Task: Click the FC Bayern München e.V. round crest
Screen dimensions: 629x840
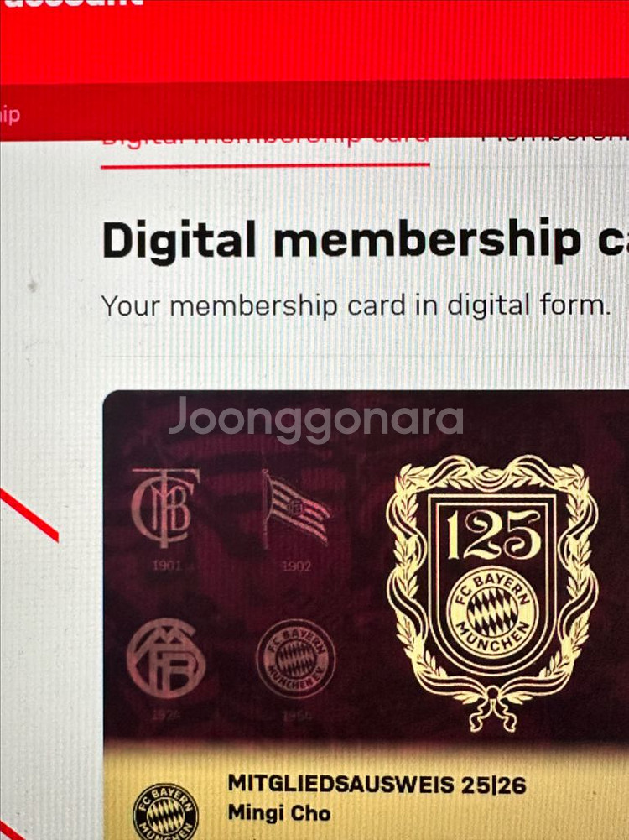Action: click(296, 659)
